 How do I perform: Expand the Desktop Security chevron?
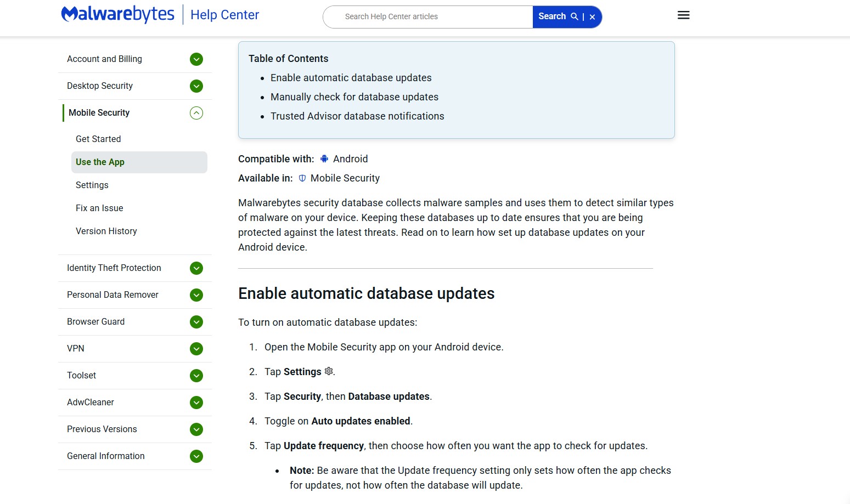[x=196, y=86]
